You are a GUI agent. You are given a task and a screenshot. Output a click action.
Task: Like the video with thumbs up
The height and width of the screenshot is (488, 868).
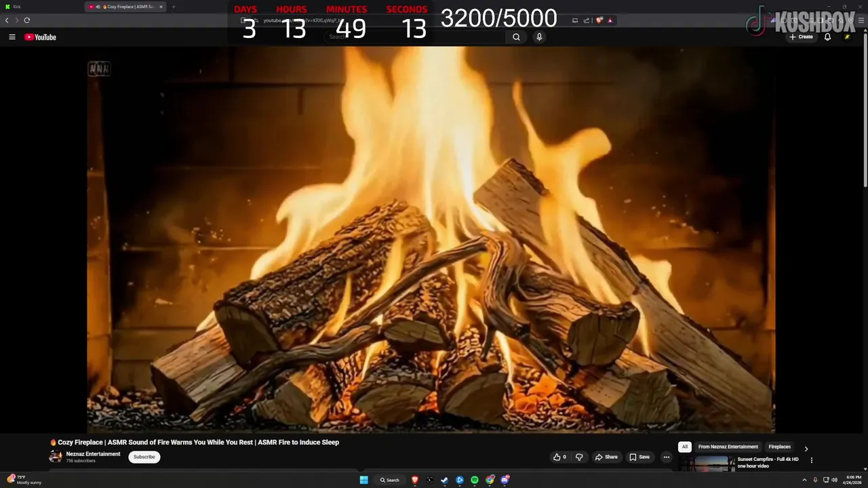tap(560, 457)
